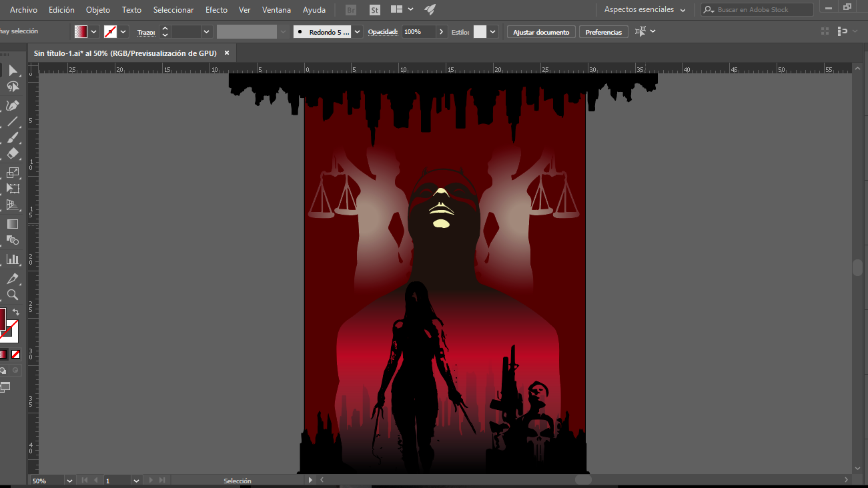This screenshot has width=868, height=488.
Task: Open the zoom level 50% dropdown
Action: click(x=69, y=480)
